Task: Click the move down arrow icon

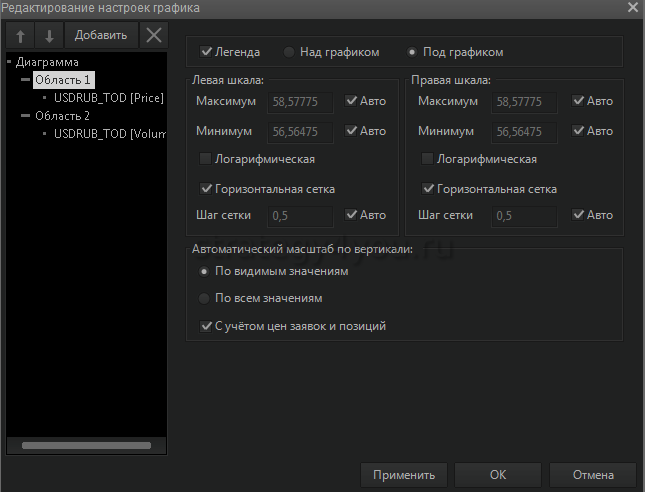Action: [49, 36]
